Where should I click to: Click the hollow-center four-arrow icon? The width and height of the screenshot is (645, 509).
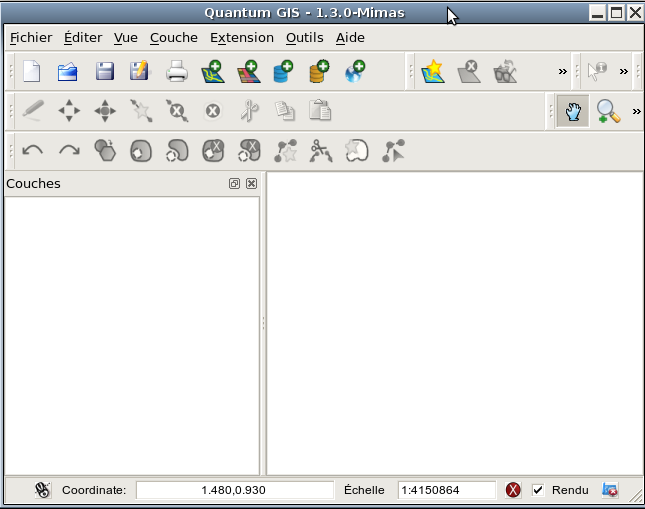click(69, 111)
